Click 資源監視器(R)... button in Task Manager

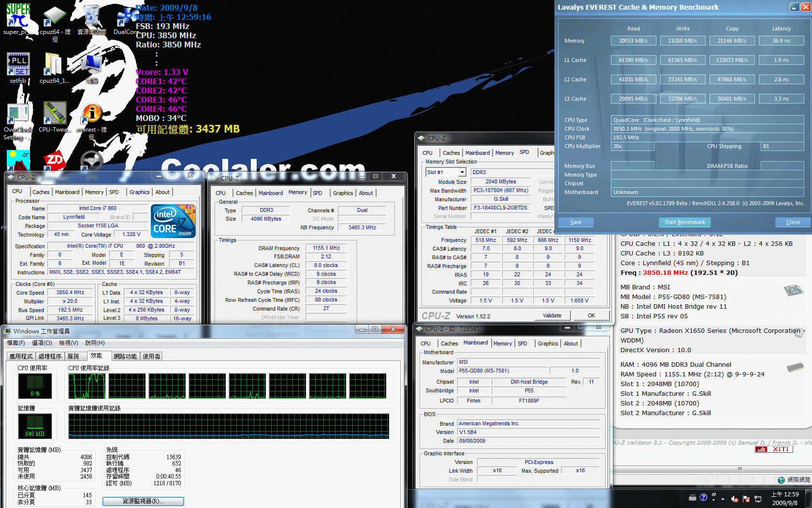coord(143,501)
